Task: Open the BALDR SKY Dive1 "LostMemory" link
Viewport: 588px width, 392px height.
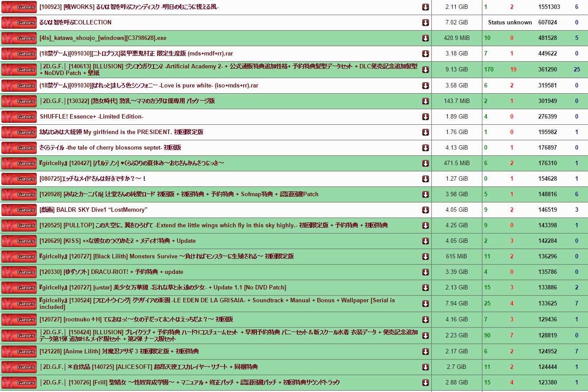Action: (93, 210)
